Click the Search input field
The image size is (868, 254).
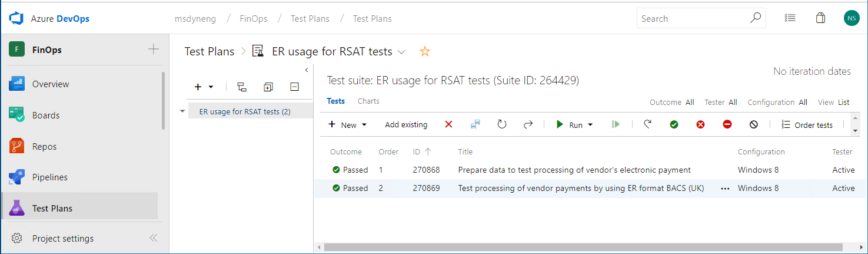click(693, 18)
